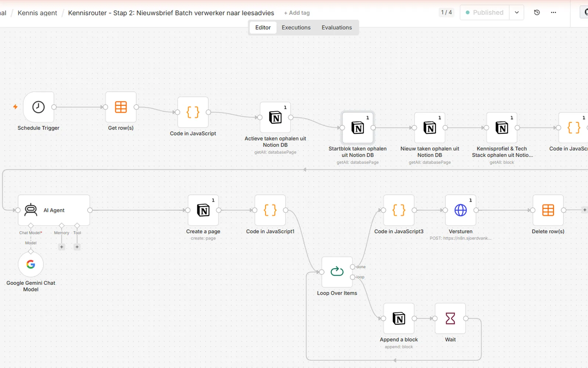Click the 'append: block' subtitle text

tap(399, 347)
